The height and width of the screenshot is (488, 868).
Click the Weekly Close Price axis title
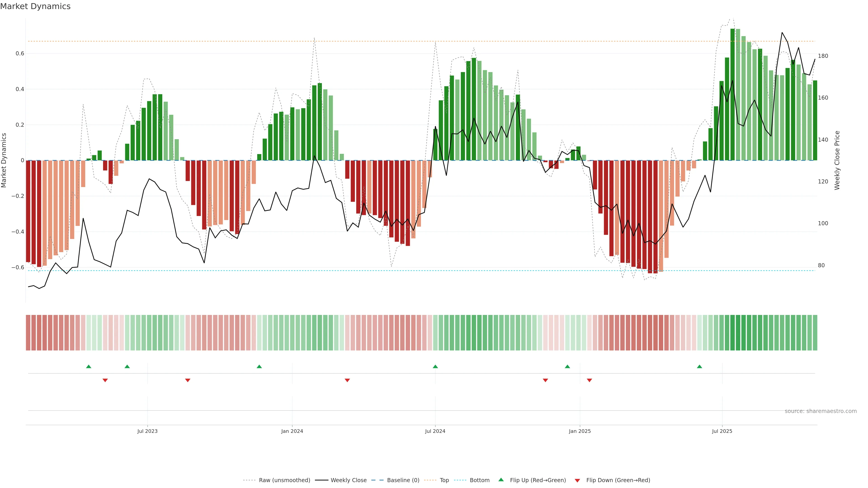tap(837, 160)
